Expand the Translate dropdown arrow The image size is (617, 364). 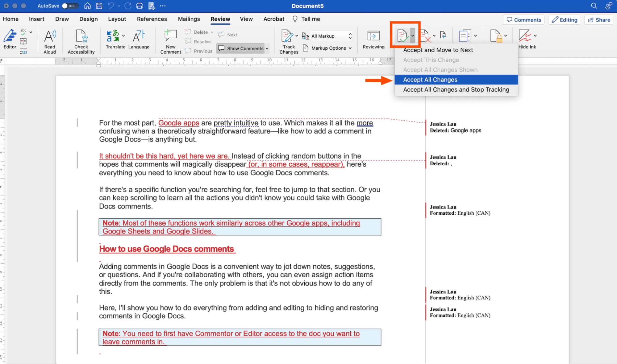click(123, 36)
